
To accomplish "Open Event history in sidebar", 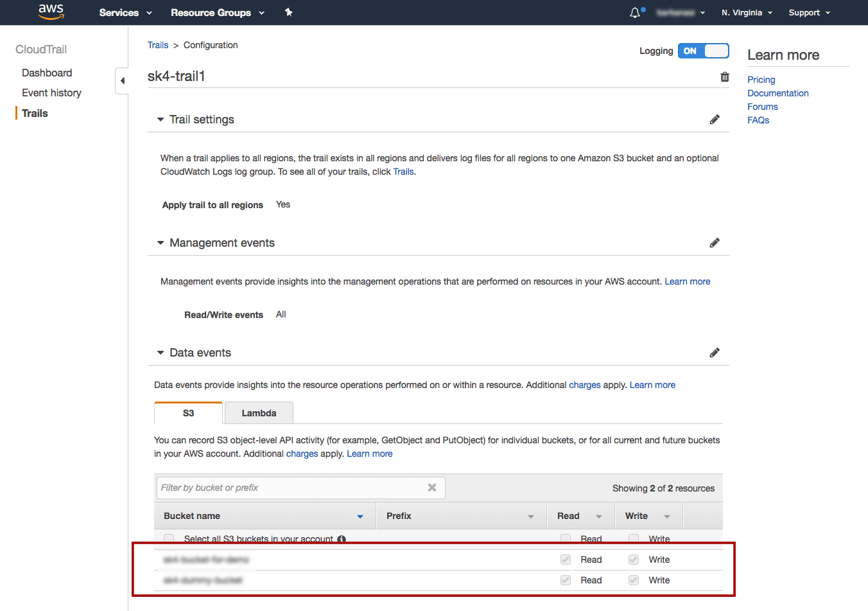I will 51,93.
